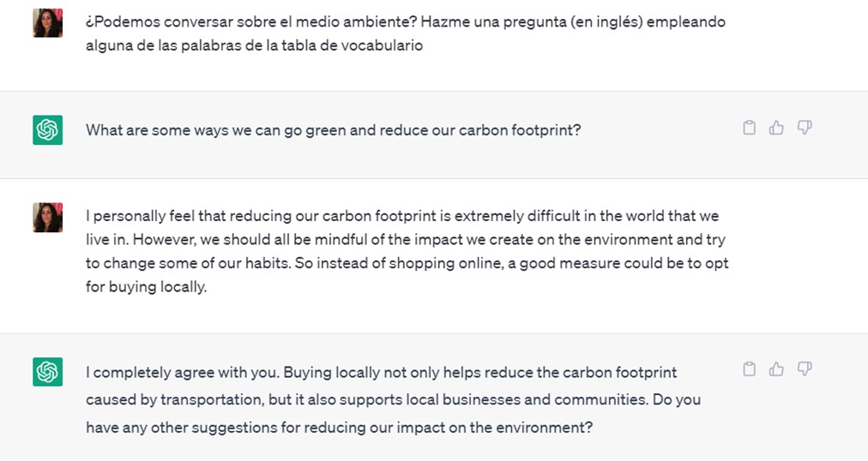Click the line "have any other suggestions for reducing"
Screen dimensions: 868x461
click(x=339, y=427)
